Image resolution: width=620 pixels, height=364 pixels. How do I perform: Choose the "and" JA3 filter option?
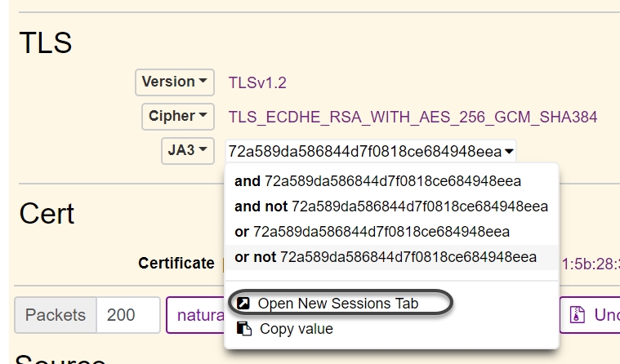(x=377, y=181)
